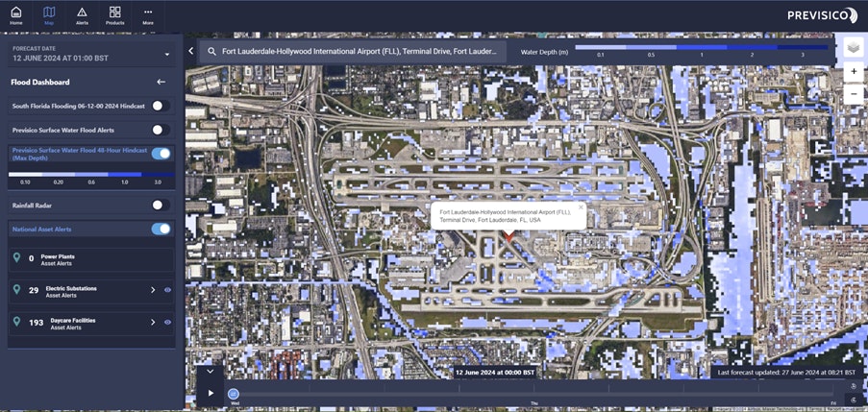
Task: Click the lower timeline reset icon
Action: tap(853, 400)
